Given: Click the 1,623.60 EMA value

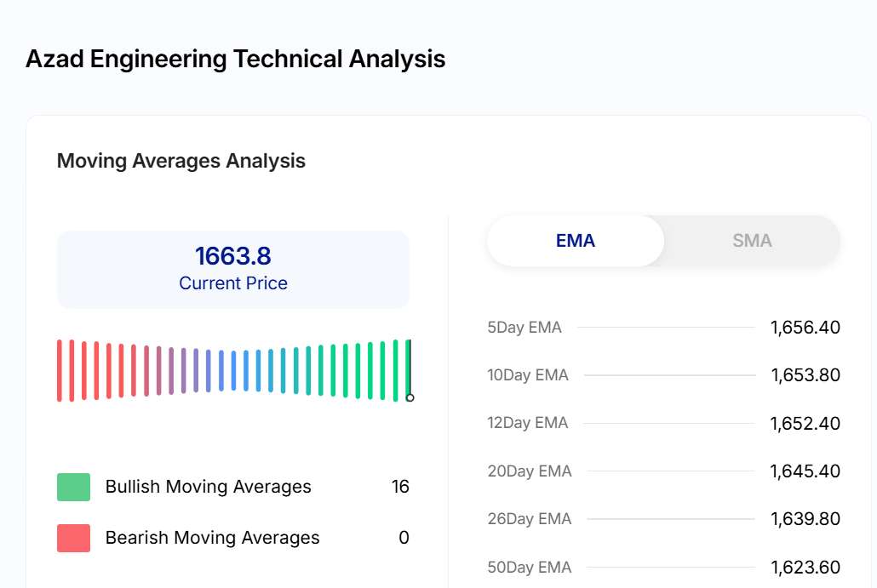Looking at the screenshot, I should [x=805, y=568].
